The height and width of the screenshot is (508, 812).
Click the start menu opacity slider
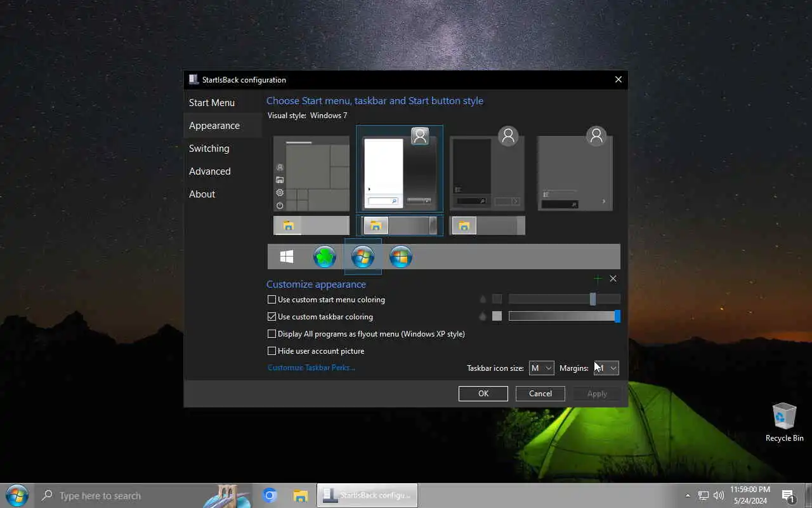coord(565,299)
